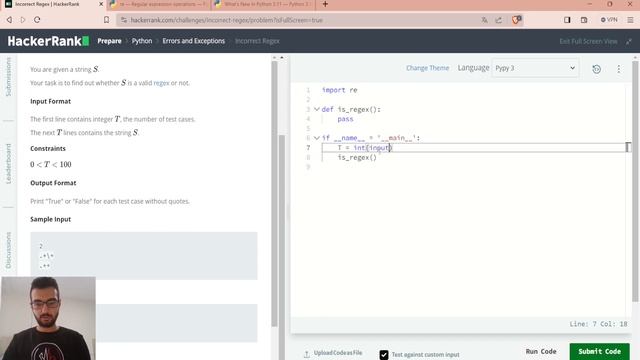This screenshot has width=640, height=360.
Task: Click the 'import re' code line
Action: click(x=339, y=90)
